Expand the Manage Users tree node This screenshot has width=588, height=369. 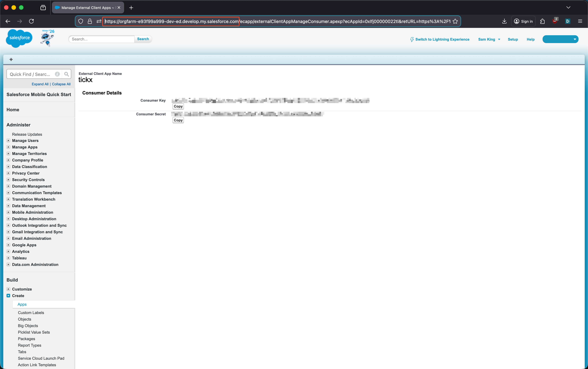[8, 140]
